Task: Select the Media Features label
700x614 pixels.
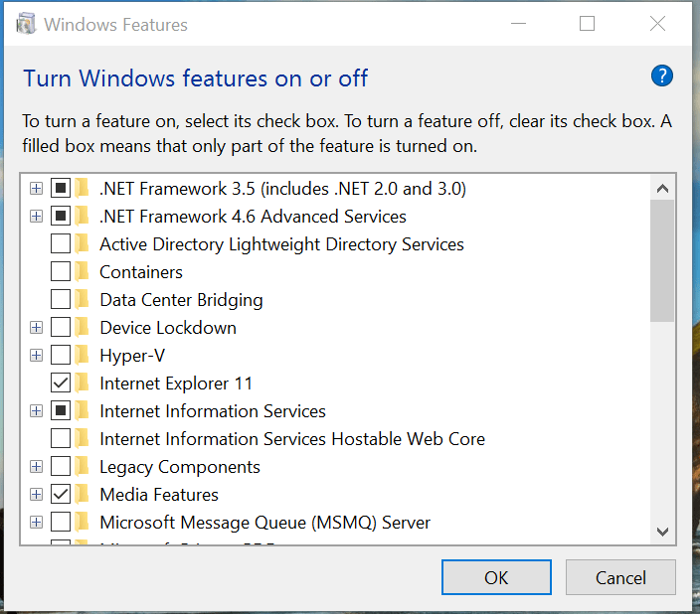Action: click(159, 495)
